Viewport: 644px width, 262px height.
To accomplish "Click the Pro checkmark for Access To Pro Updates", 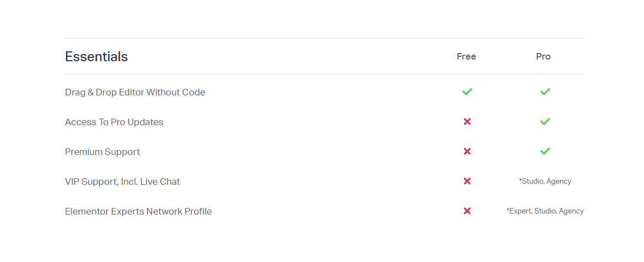I will 545,121.
